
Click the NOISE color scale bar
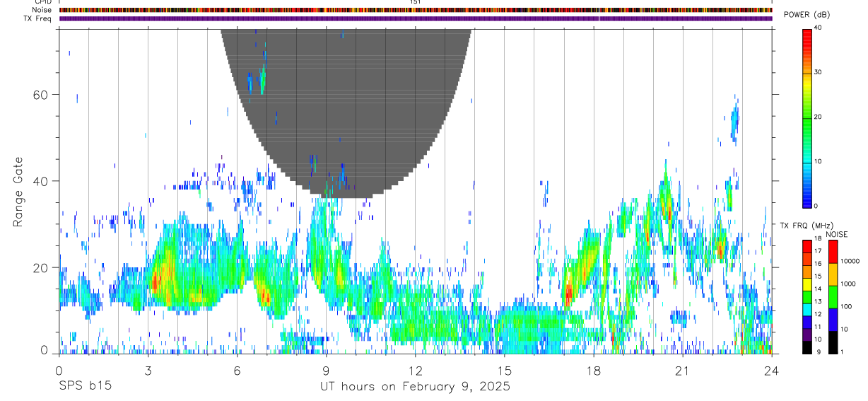tap(833, 296)
